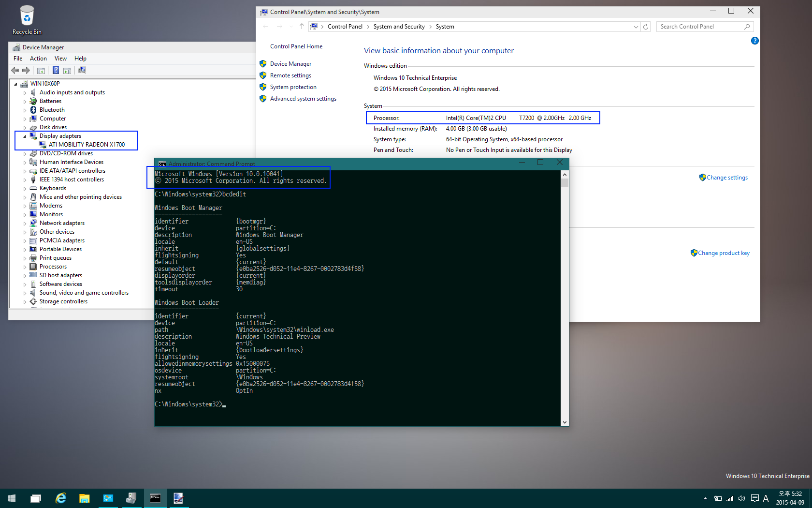Click the search magnifier in Control Panel
The image size is (812, 508).
pyautogui.click(x=747, y=27)
